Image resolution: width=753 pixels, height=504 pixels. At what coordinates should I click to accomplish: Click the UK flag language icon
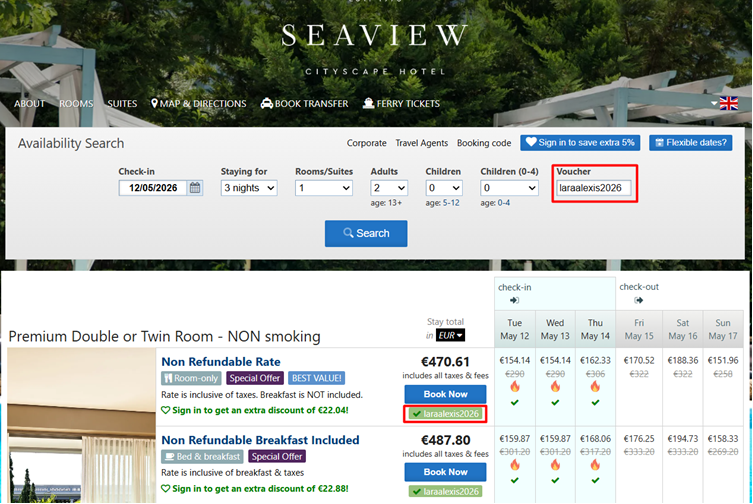[728, 103]
